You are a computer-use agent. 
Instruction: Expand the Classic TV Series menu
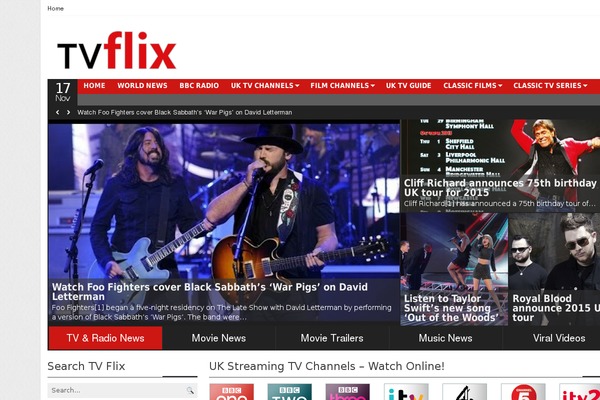click(x=550, y=86)
